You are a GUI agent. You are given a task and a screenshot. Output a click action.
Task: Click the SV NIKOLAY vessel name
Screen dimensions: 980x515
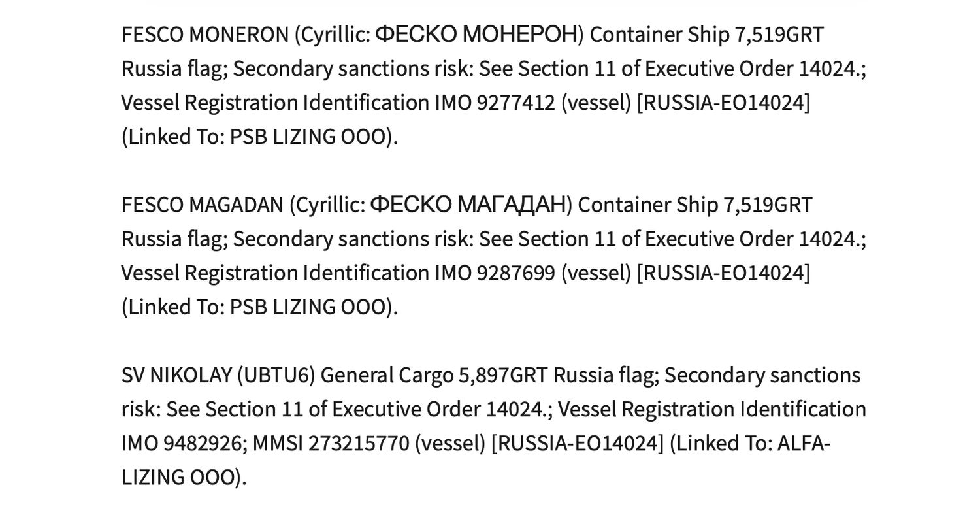[176, 376]
